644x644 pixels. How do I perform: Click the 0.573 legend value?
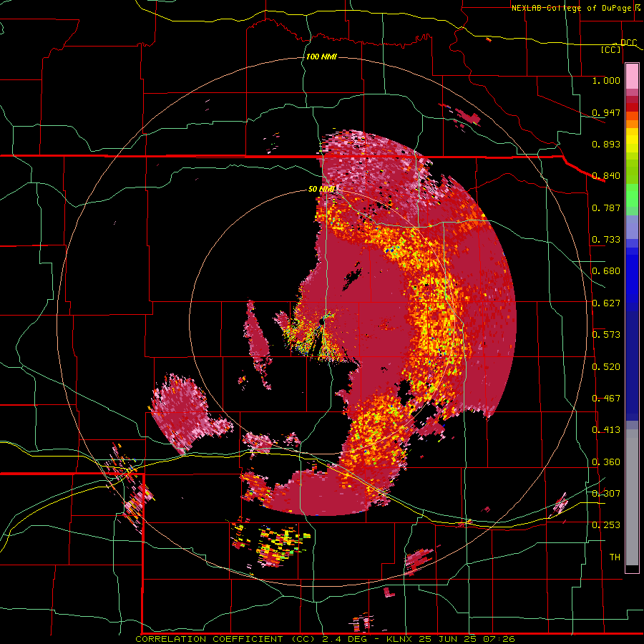coord(606,335)
